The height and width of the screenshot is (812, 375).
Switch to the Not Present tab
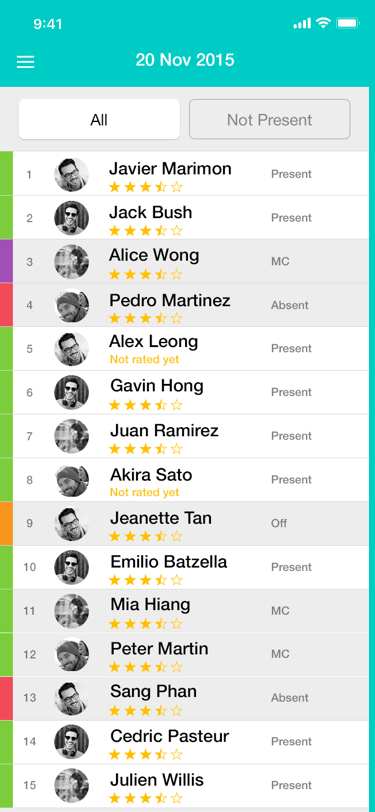point(269,120)
